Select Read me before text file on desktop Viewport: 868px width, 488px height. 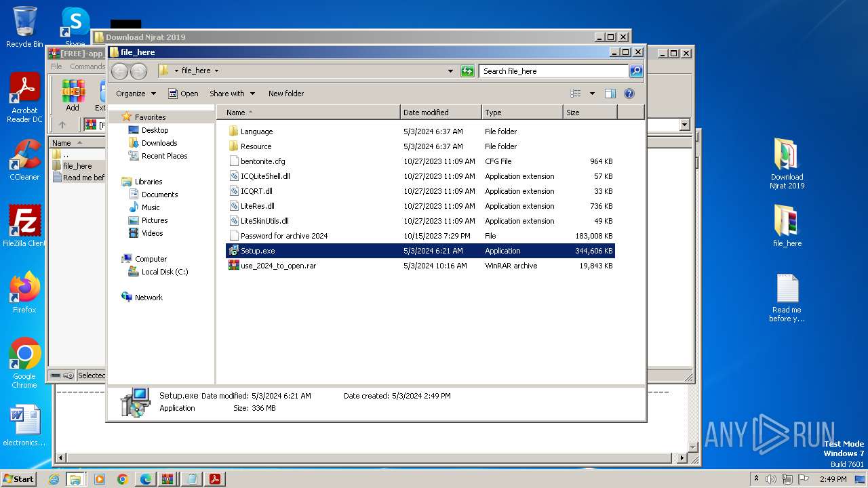[x=787, y=298]
